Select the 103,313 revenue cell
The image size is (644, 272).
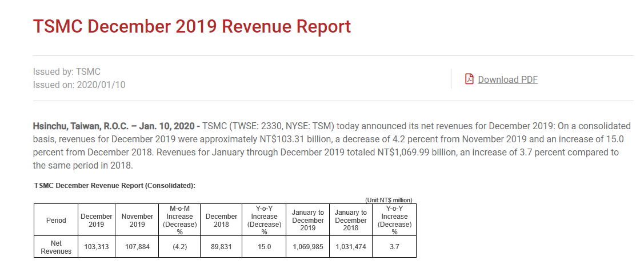tap(97, 247)
